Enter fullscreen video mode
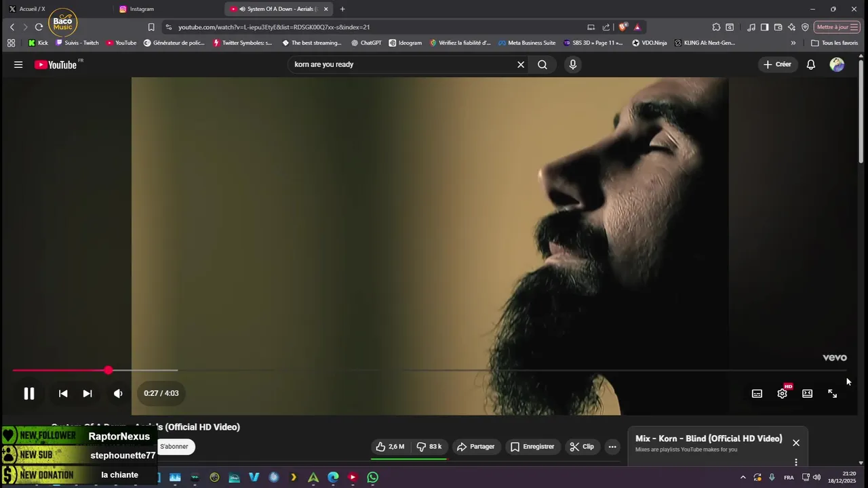This screenshot has height=488, width=868. click(832, 393)
